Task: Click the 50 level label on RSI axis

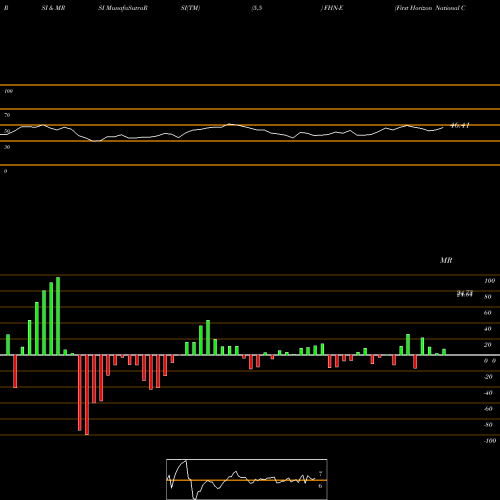Action: [7, 131]
